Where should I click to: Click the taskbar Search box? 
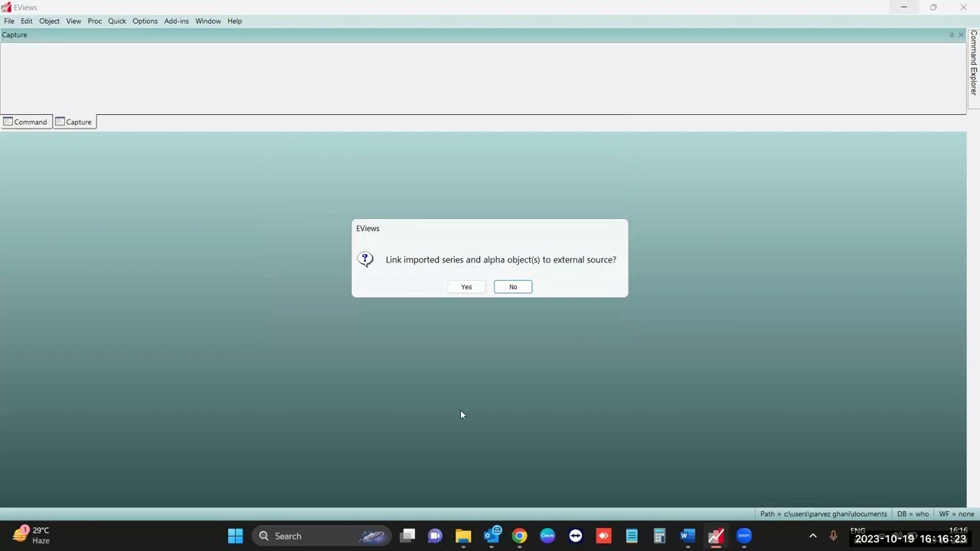[322, 536]
